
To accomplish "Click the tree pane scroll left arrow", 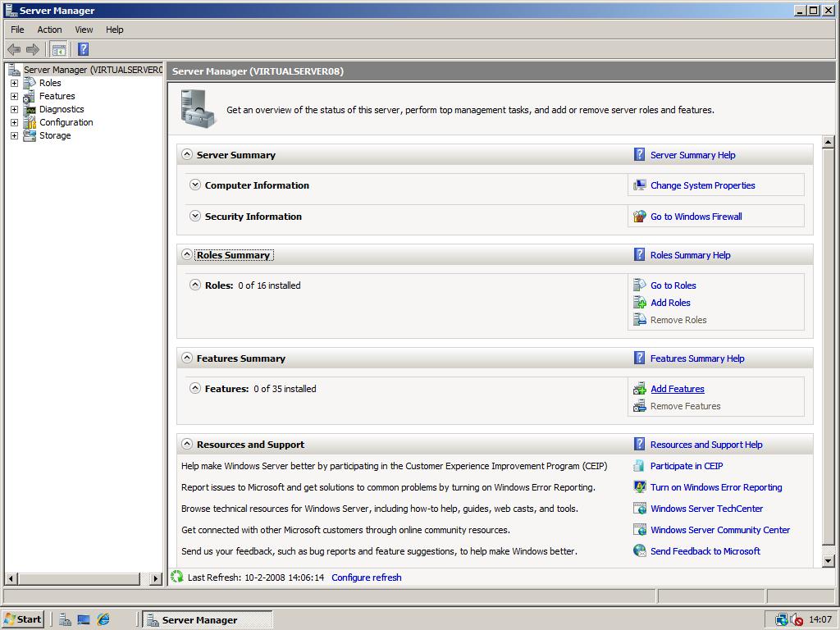I will (11, 578).
